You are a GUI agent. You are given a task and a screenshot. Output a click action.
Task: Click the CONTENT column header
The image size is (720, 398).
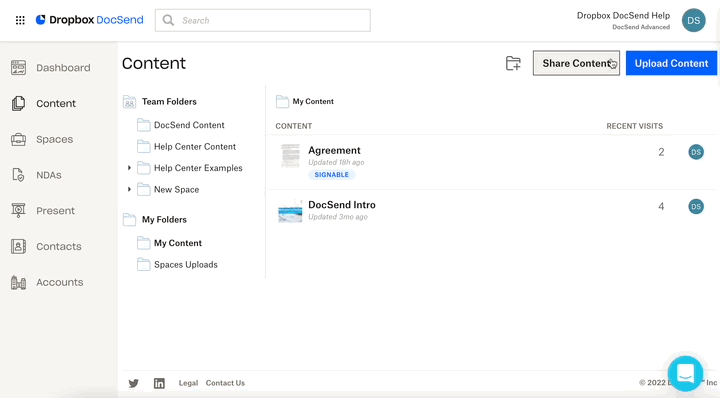tap(293, 126)
